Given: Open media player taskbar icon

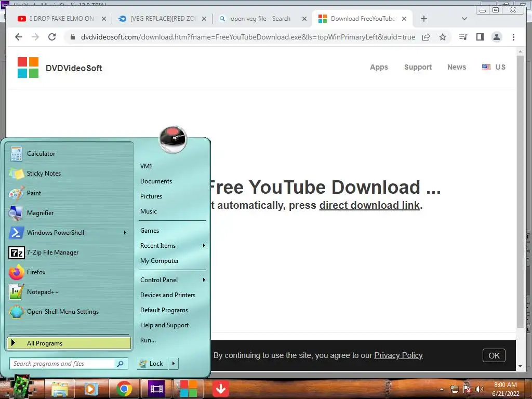Looking at the screenshot, I should 90,389.
